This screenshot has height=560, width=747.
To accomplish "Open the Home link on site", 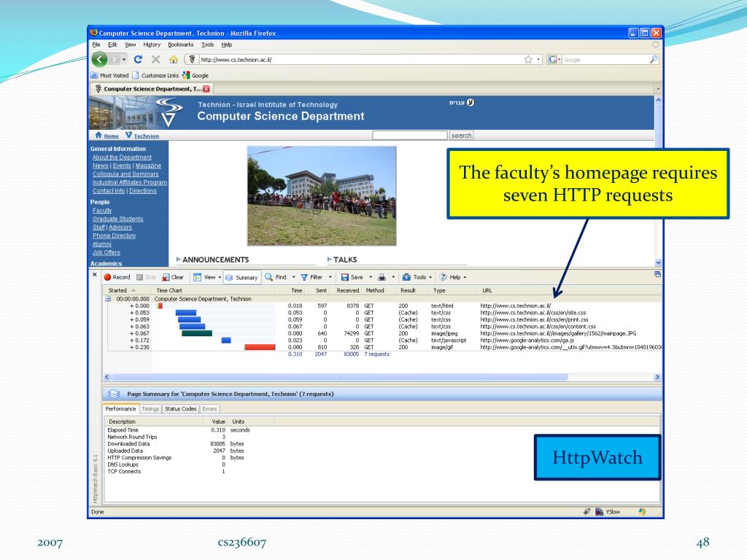I will click(107, 136).
